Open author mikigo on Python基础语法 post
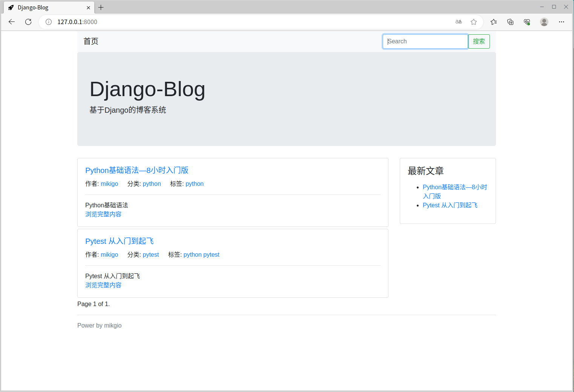Viewport: 574px width, 392px height. [x=109, y=184]
